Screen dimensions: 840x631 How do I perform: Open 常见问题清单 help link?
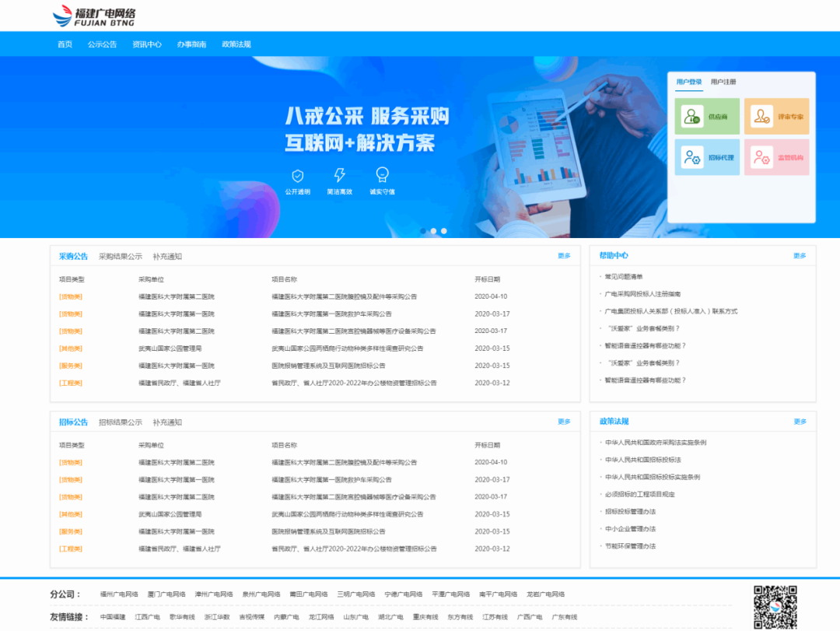coord(624,277)
